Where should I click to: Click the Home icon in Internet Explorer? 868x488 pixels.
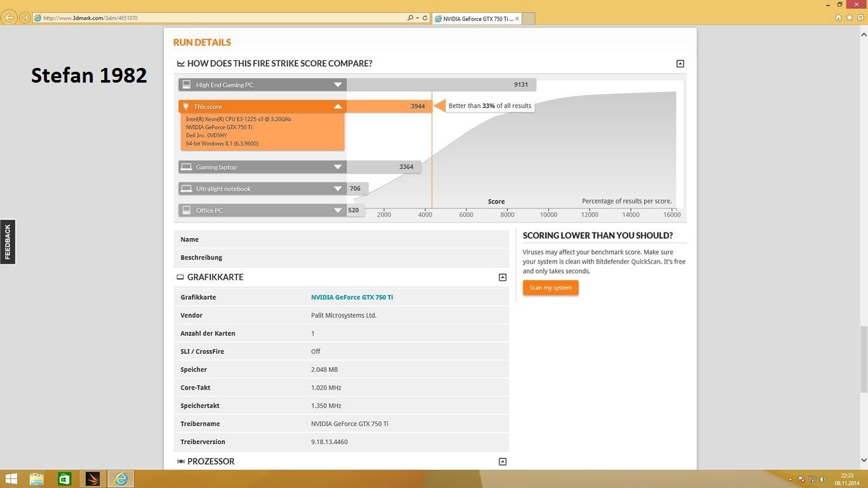[x=838, y=18]
